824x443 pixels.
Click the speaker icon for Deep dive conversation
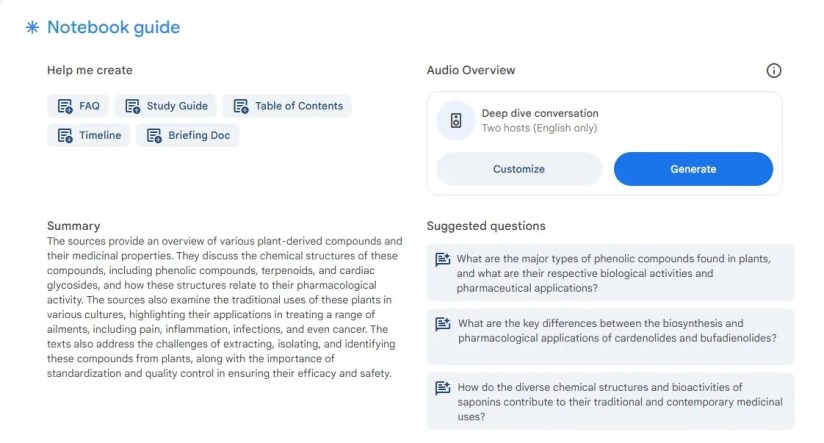456,121
